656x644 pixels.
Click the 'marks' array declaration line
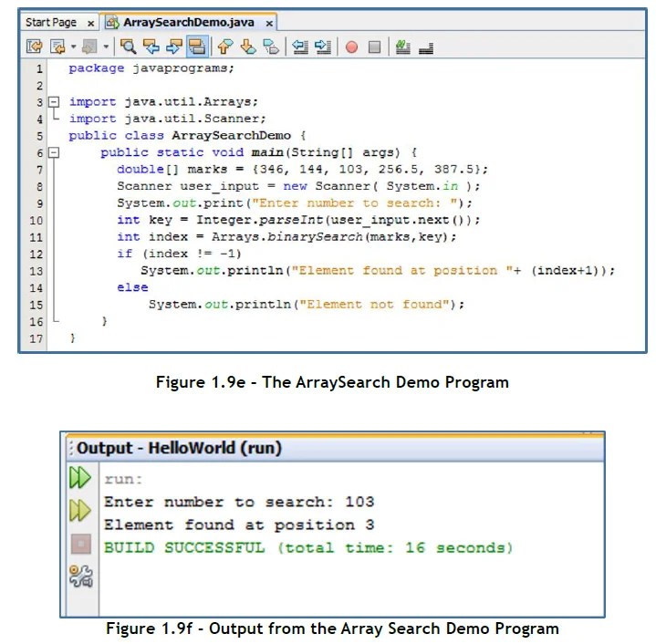pyautogui.click(x=302, y=170)
